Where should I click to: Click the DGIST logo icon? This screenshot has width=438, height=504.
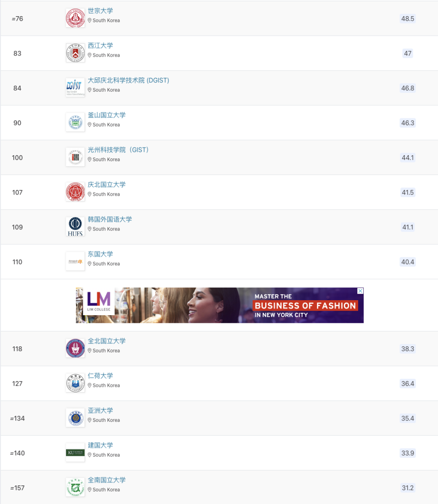(x=75, y=88)
